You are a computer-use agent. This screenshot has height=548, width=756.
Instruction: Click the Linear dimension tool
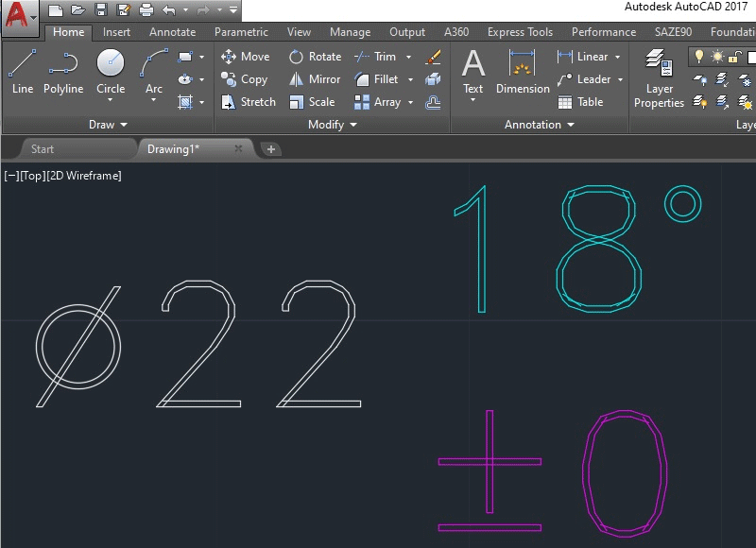[582, 57]
